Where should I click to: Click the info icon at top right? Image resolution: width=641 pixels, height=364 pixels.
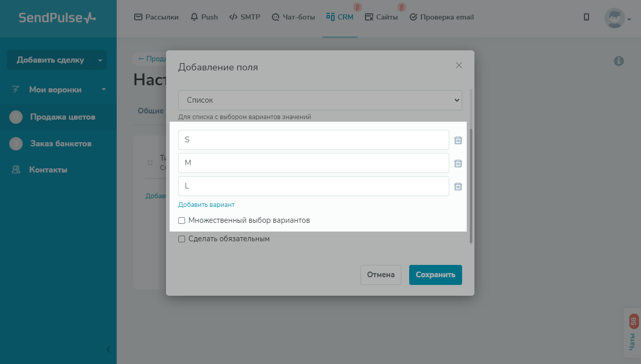pos(619,61)
